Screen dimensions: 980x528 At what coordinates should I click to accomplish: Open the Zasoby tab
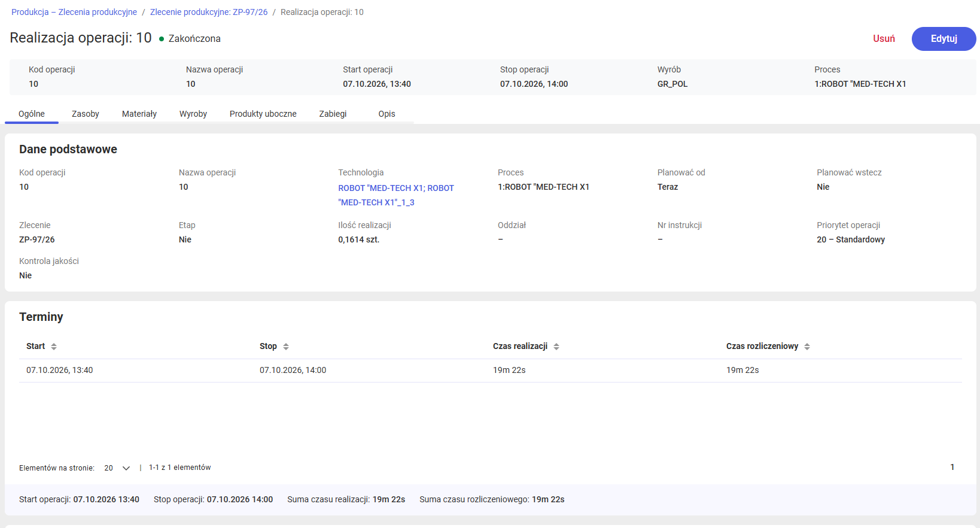(x=86, y=114)
